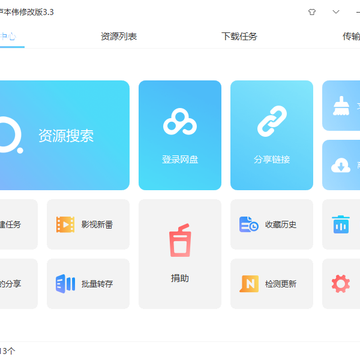The height and width of the screenshot is (360, 360).
Task: Open the 批量转存 label
Action: click(97, 284)
